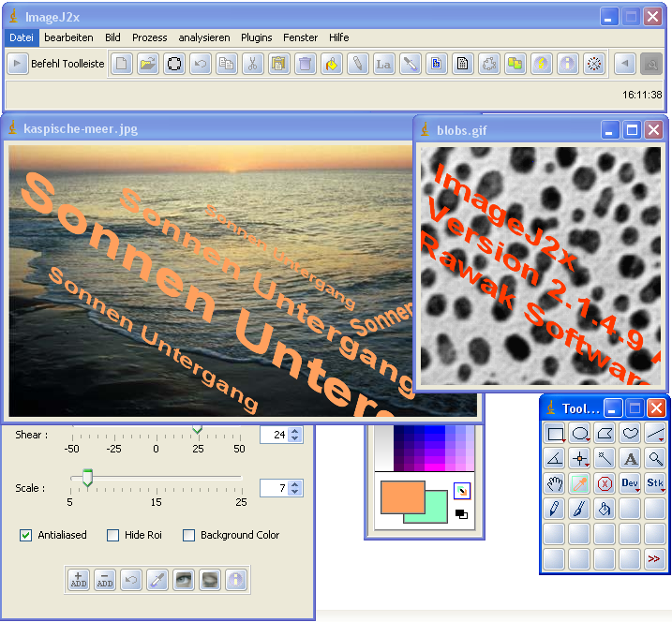Select the Magnifying glass zoom tool
672x622 pixels.
[655, 459]
